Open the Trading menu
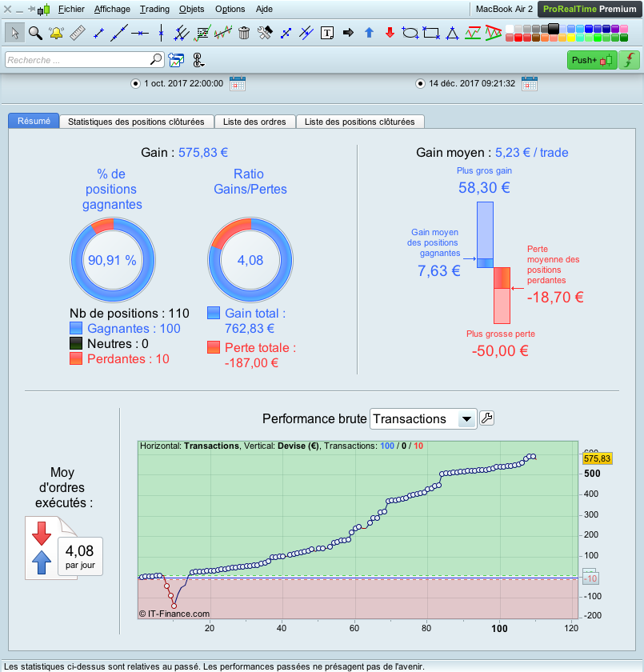644x672 pixels. (x=154, y=9)
